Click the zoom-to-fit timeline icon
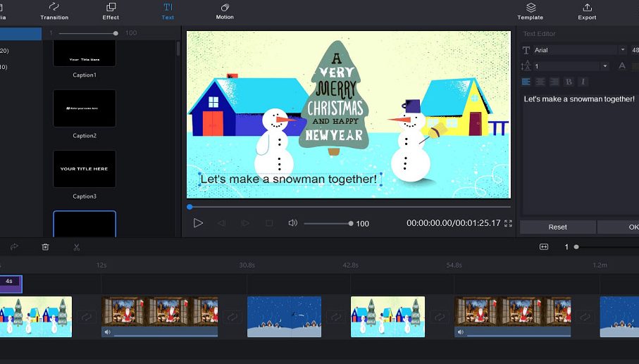The image size is (639, 364). pyautogui.click(x=544, y=246)
